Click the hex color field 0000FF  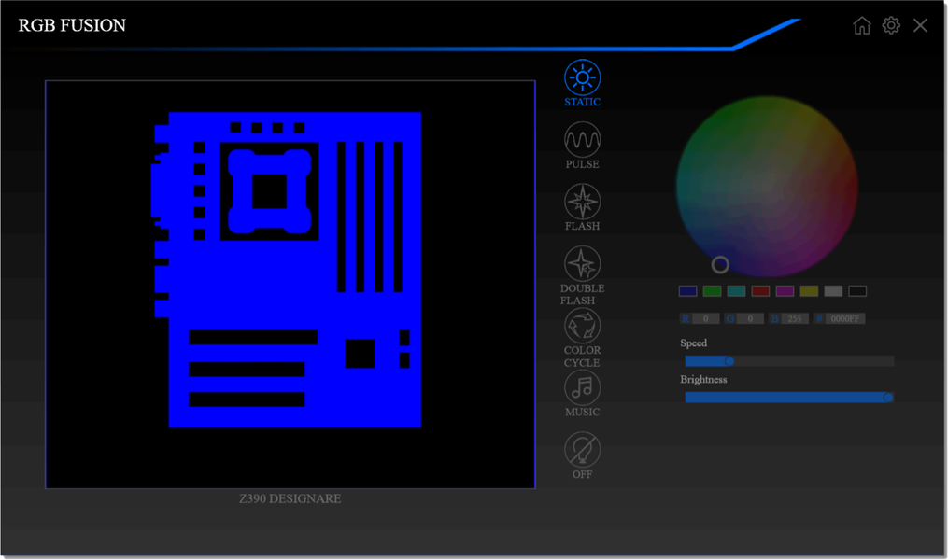(x=844, y=318)
